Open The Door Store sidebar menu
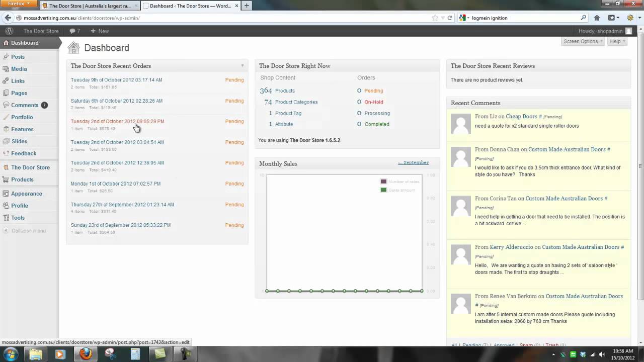644x362 pixels. click(30, 167)
